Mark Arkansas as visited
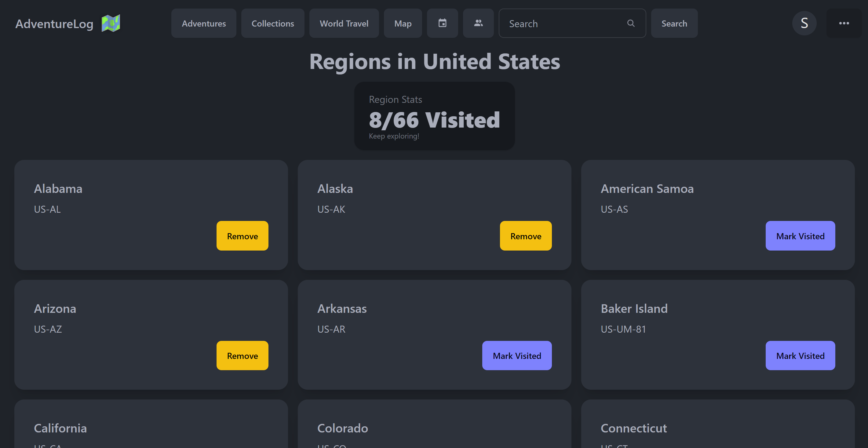Image resolution: width=868 pixels, height=448 pixels. coord(517,355)
